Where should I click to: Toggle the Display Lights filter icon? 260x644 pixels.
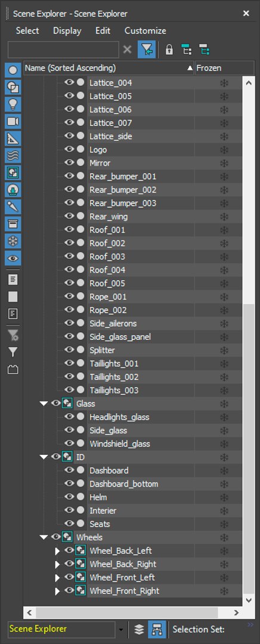click(x=13, y=104)
